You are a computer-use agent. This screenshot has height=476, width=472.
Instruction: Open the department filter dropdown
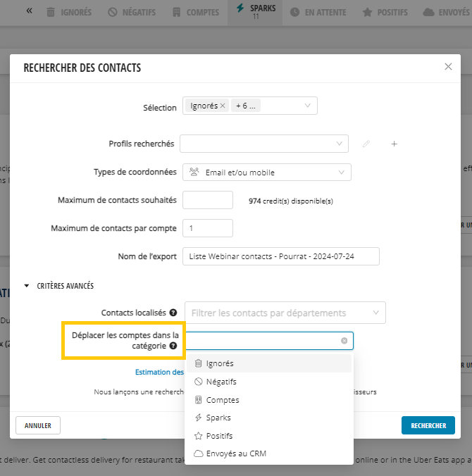coord(285,313)
